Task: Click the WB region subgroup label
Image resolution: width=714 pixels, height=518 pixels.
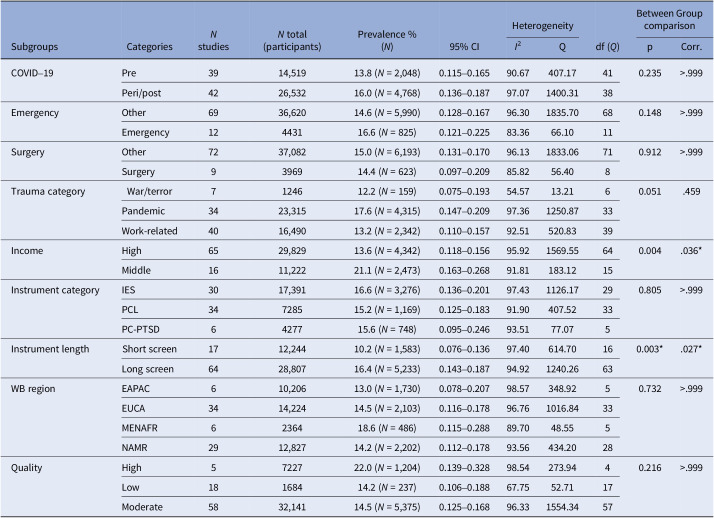Action: (33, 389)
